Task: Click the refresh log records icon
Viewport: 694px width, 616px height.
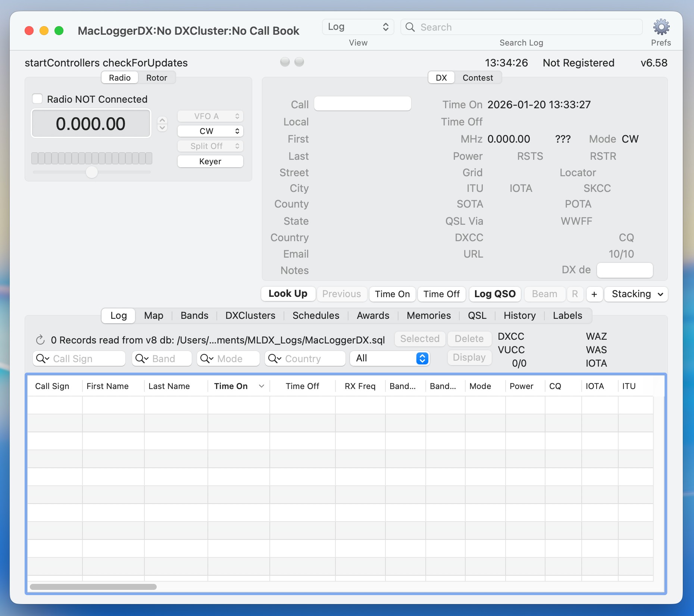Action: [40, 340]
